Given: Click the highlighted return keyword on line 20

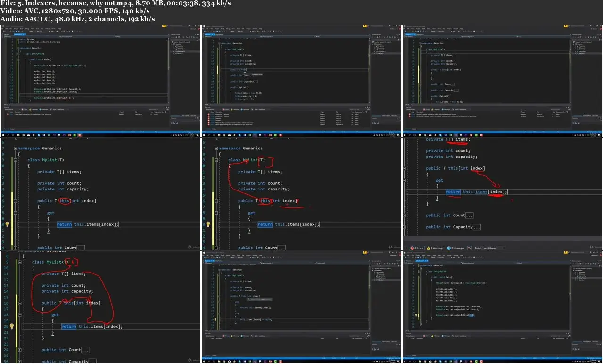Looking at the screenshot, I should pyautogui.click(x=68, y=326).
